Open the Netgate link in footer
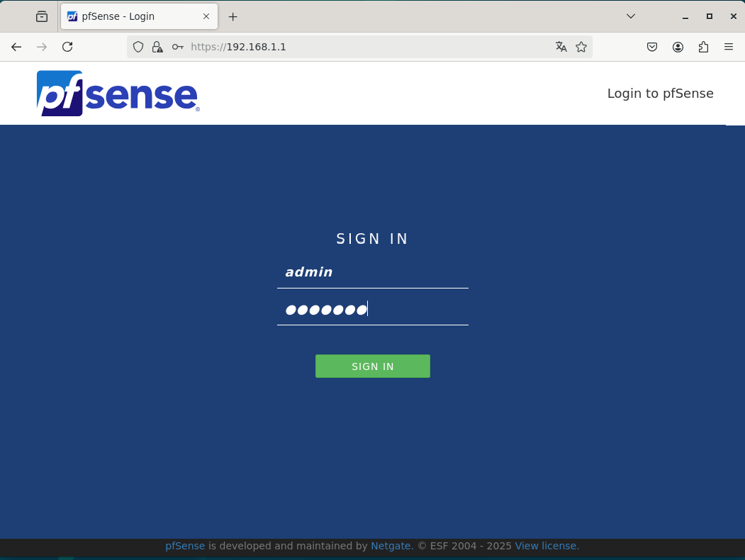Image resolution: width=745 pixels, height=560 pixels. (392, 547)
